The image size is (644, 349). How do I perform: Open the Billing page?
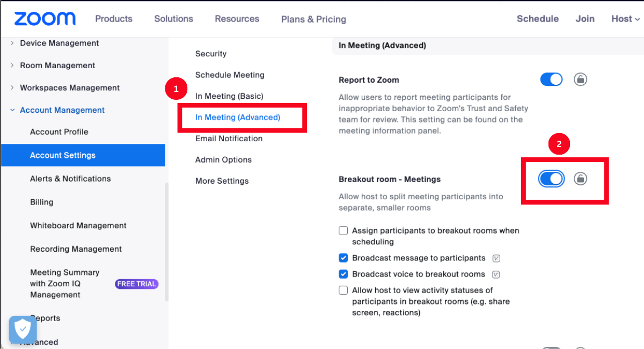42,202
